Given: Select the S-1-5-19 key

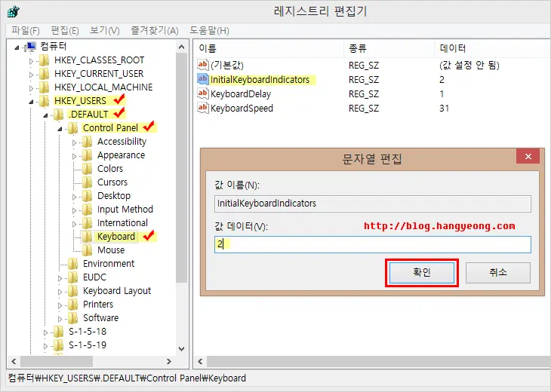Looking at the screenshot, I should pos(88,345).
